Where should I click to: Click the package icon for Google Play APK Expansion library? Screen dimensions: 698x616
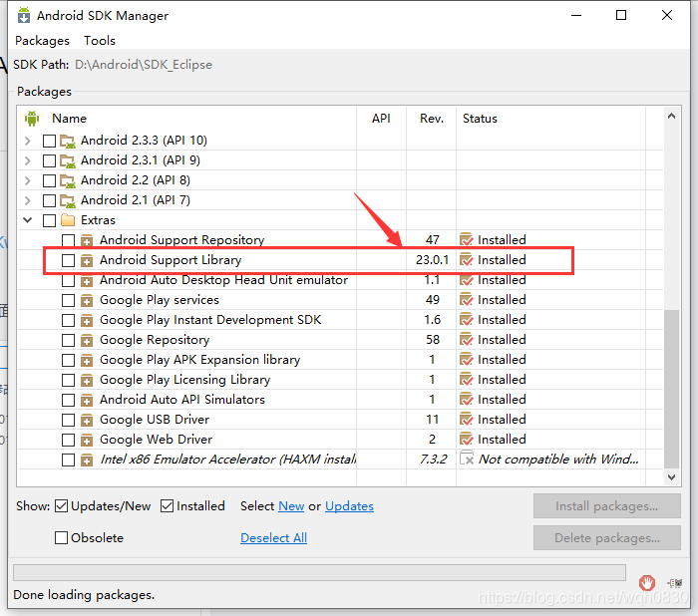pos(87,360)
